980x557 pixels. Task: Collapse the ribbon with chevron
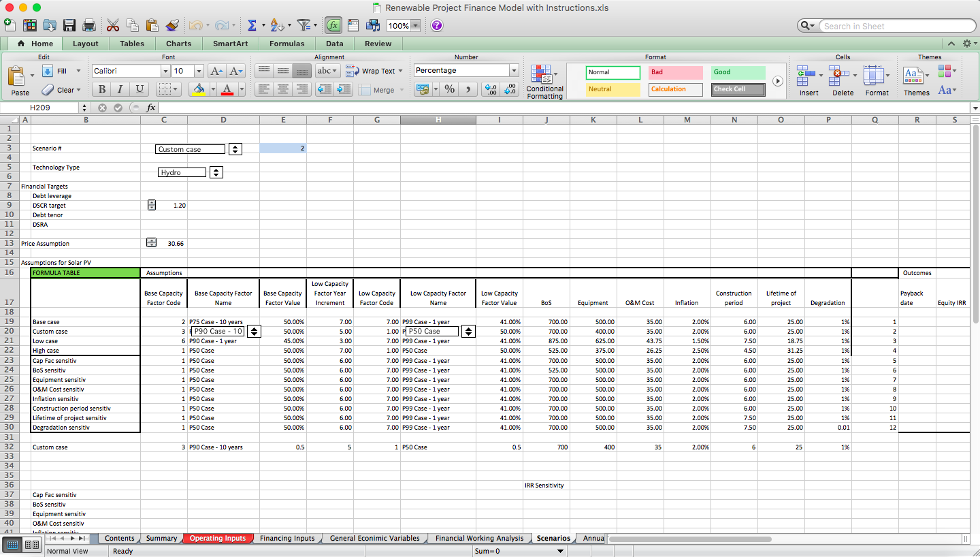(x=951, y=44)
